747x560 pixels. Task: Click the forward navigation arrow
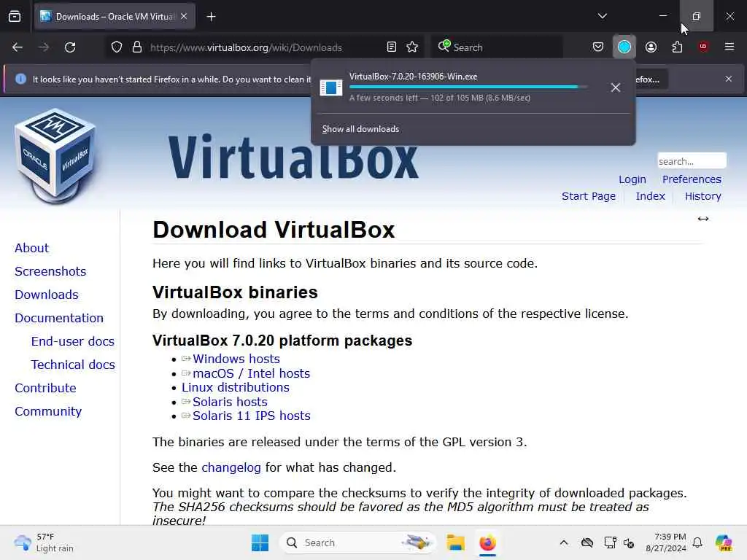44,47
